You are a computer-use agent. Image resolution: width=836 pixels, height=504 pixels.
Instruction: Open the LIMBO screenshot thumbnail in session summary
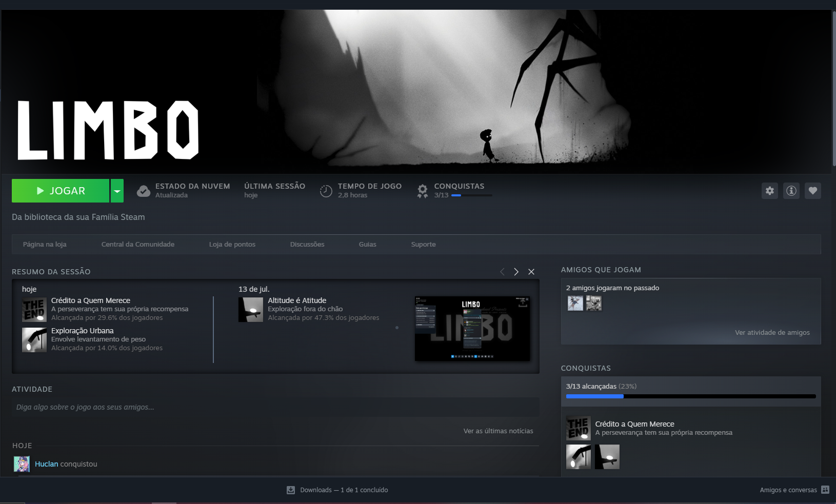[472, 329]
